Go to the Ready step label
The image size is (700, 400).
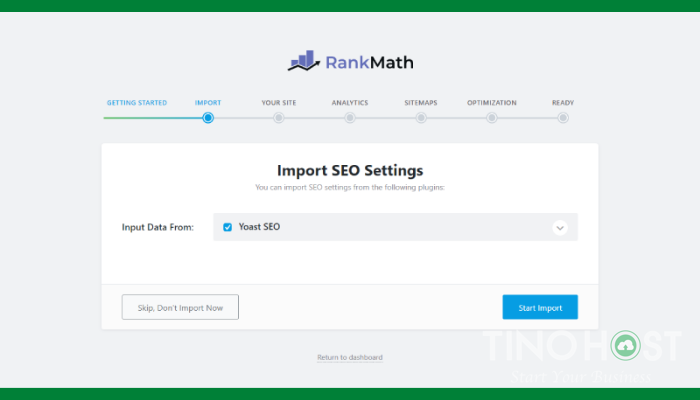coord(563,103)
